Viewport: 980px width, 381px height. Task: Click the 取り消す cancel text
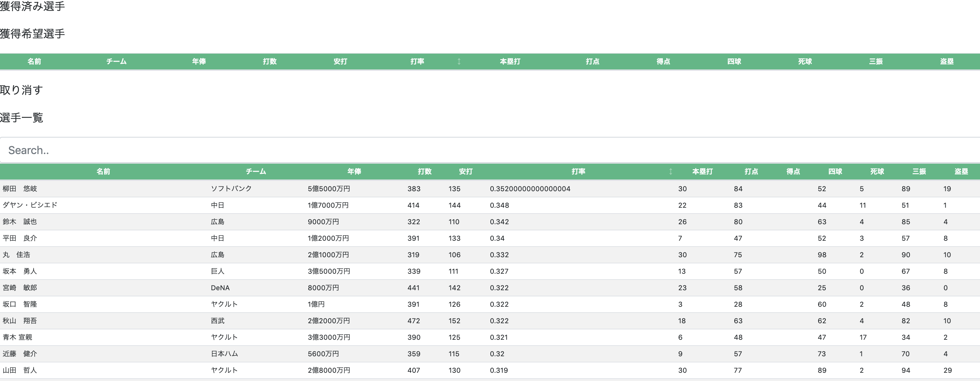(x=21, y=90)
